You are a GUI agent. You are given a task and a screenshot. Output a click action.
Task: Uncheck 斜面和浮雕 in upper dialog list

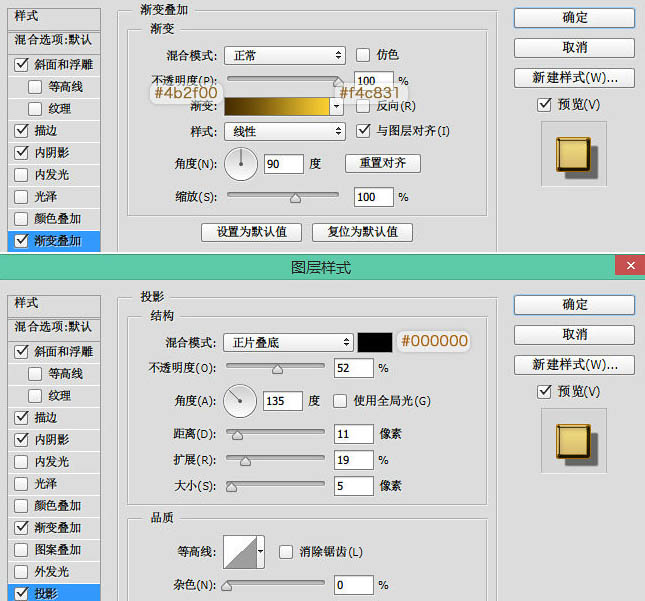pos(21,65)
